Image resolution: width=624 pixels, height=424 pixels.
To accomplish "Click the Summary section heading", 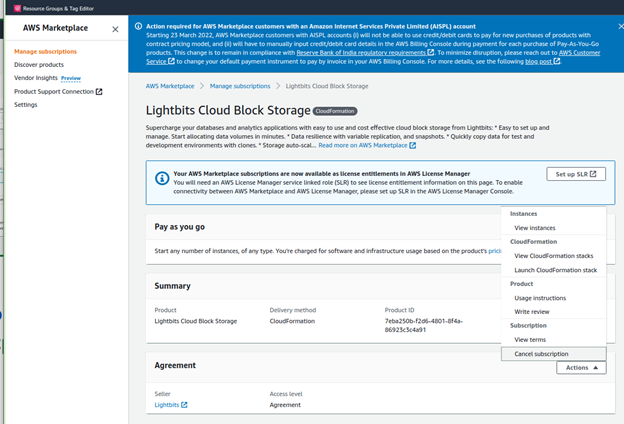I will click(x=172, y=286).
